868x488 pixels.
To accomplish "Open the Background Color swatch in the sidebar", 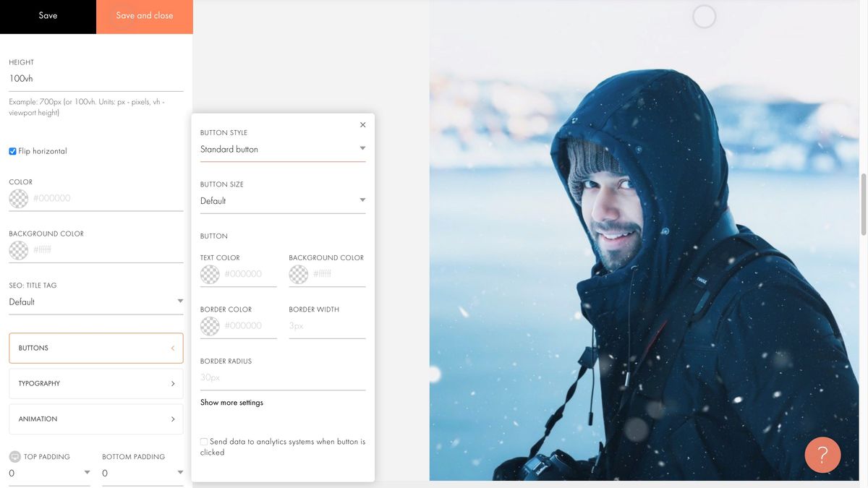I will (18, 250).
